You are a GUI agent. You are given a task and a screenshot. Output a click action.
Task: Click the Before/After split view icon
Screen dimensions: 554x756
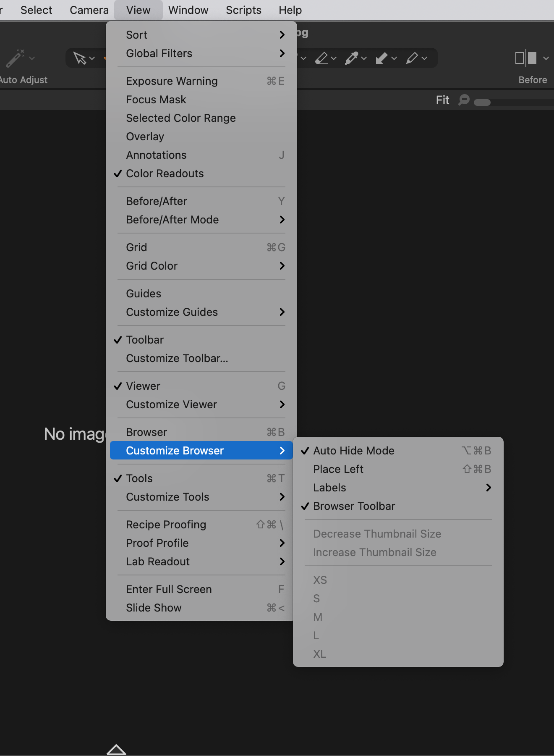point(526,58)
